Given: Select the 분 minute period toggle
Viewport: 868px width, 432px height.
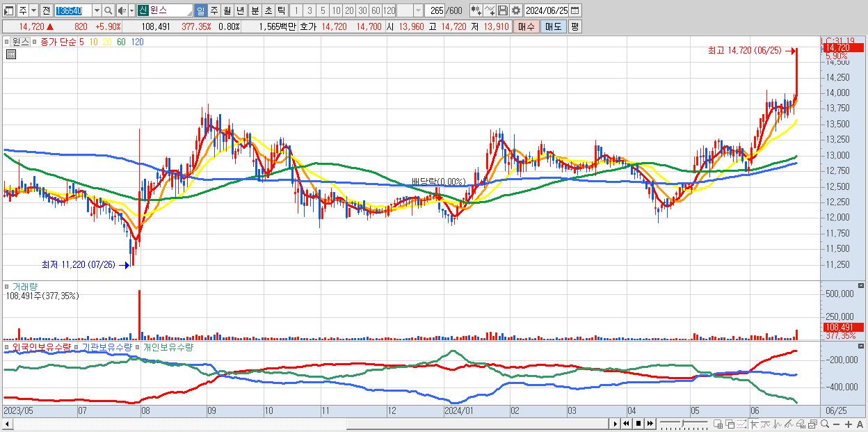Looking at the screenshot, I should click(255, 10).
